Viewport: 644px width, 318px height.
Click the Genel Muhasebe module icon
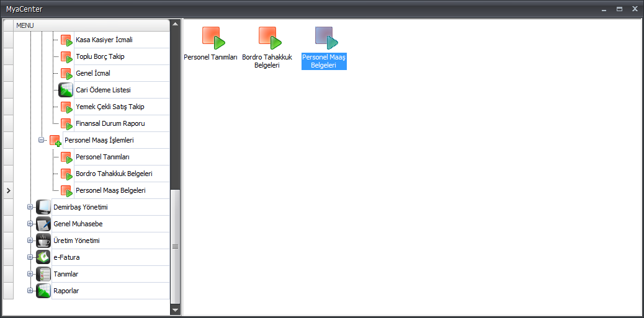tap(43, 224)
